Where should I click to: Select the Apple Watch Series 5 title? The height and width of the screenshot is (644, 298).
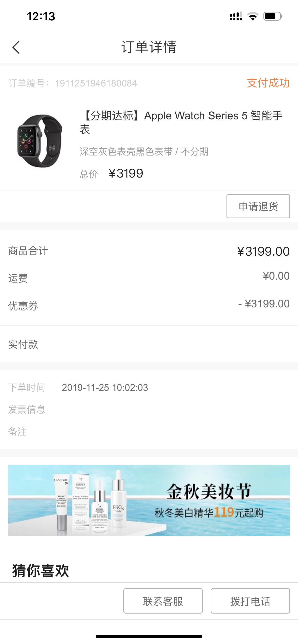pos(181,122)
